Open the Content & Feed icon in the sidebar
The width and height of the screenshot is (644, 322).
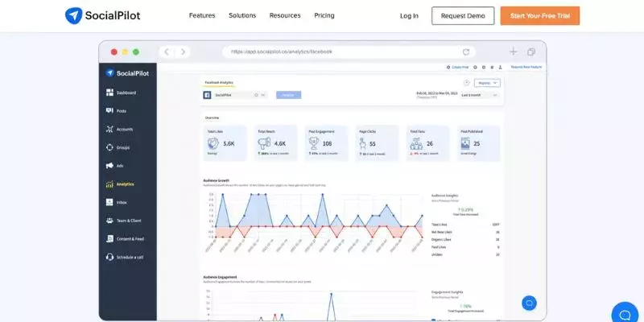[109, 238]
